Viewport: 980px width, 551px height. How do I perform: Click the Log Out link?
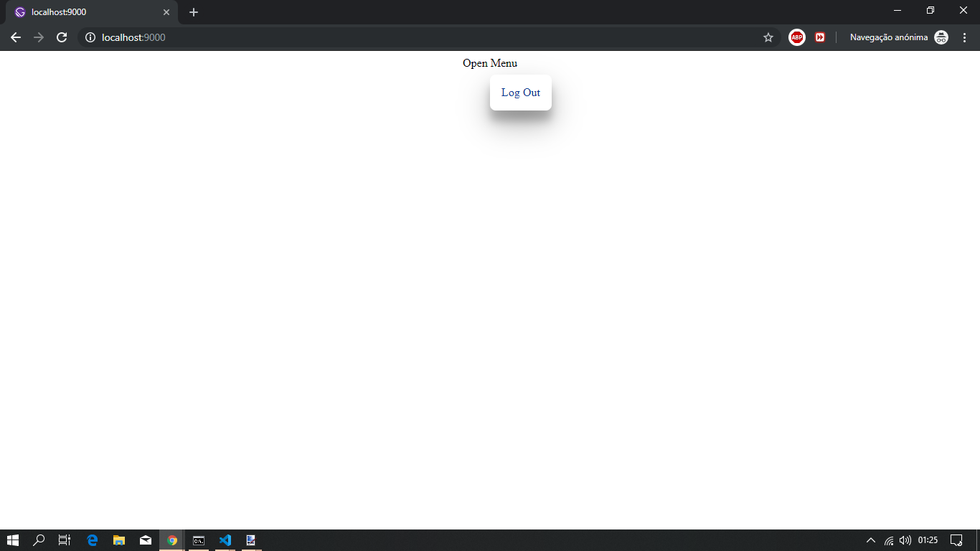point(521,93)
